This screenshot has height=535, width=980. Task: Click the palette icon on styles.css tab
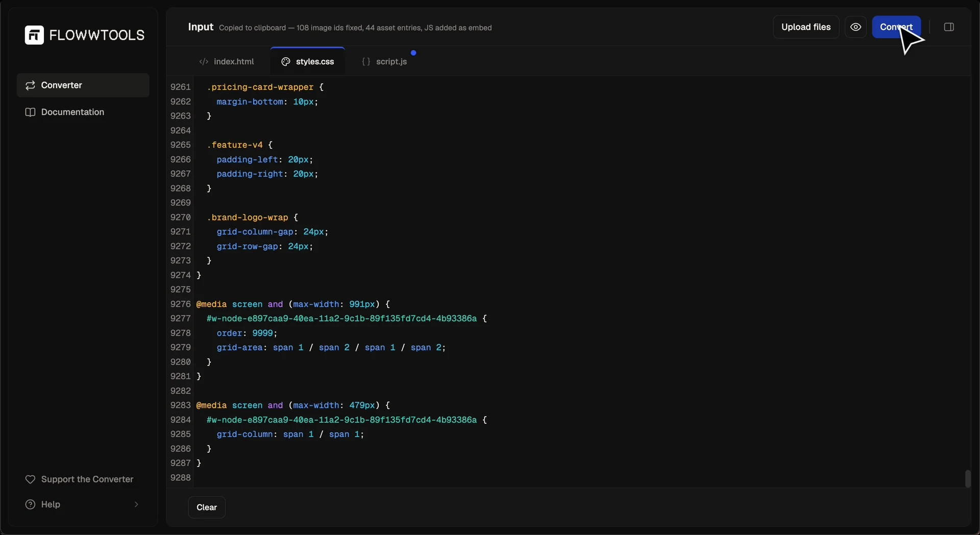click(286, 62)
